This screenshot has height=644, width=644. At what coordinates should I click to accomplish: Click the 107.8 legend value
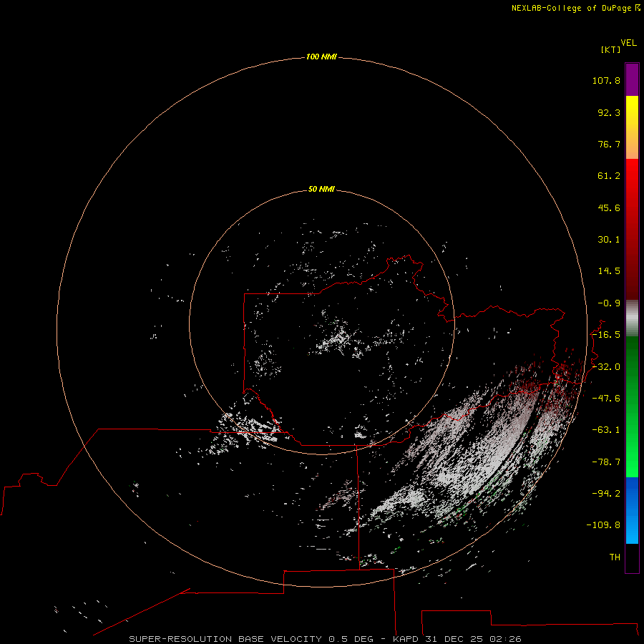pyautogui.click(x=606, y=80)
